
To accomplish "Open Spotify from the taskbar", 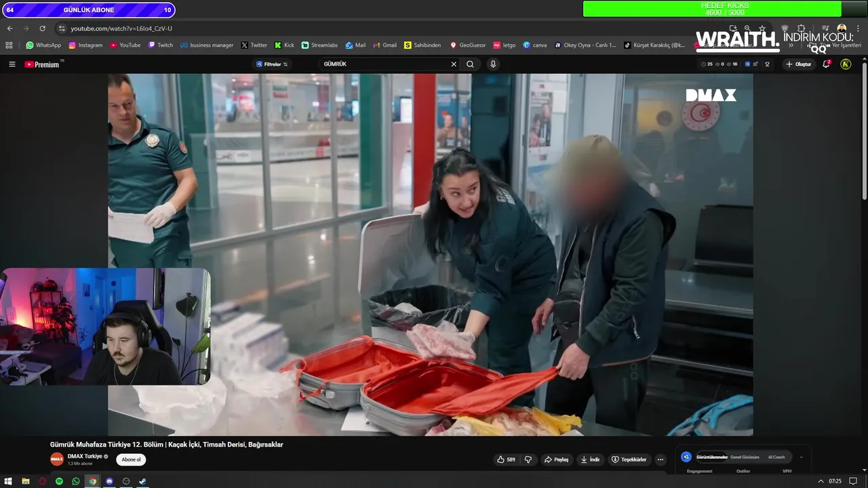I will 59,481.
